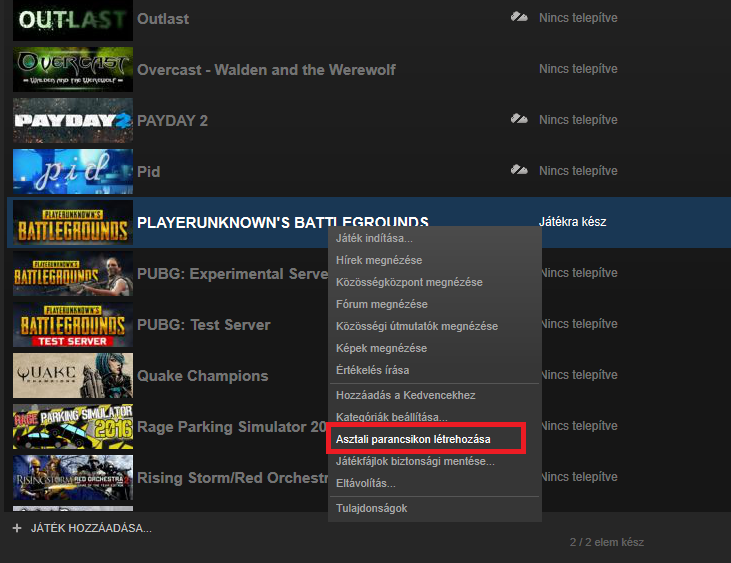Select the Overcast game banner thumbnail
This screenshot has width=731, height=563.
pyautogui.click(x=73, y=69)
